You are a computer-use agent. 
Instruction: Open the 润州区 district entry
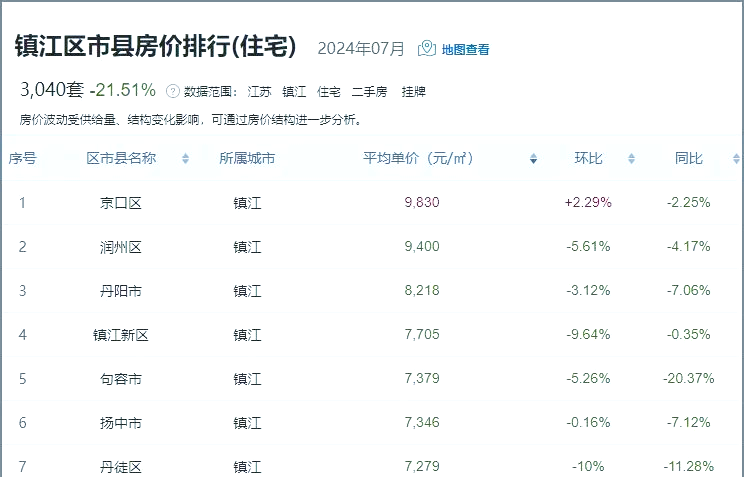tap(121, 247)
